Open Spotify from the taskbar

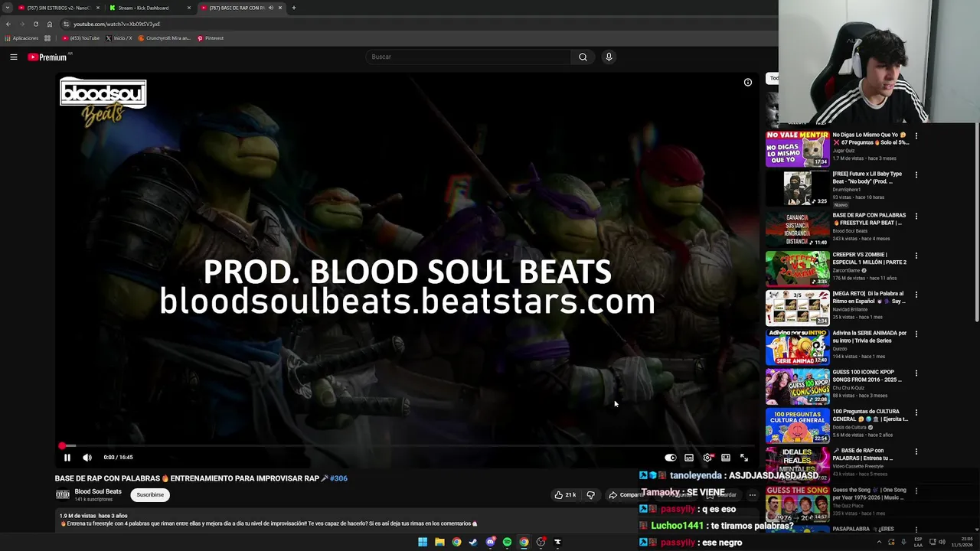(x=507, y=542)
